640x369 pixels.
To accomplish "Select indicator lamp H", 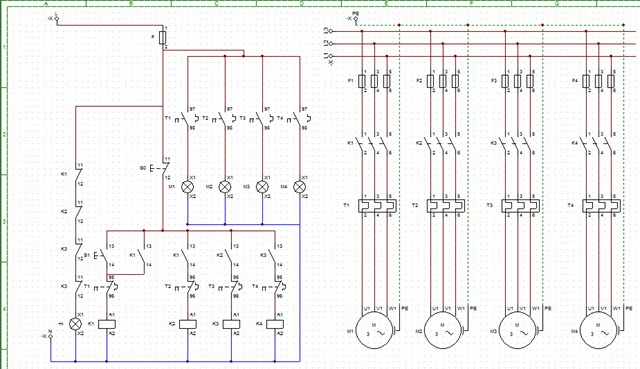I will click(x=76, y=324).
